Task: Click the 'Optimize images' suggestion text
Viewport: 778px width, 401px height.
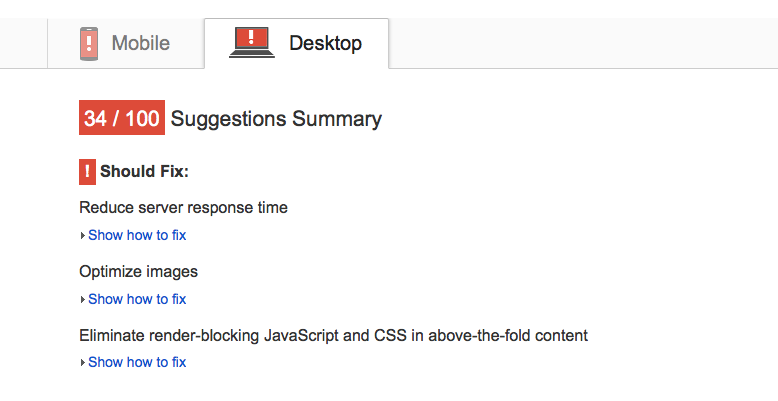Action: [x=138, y=271]
